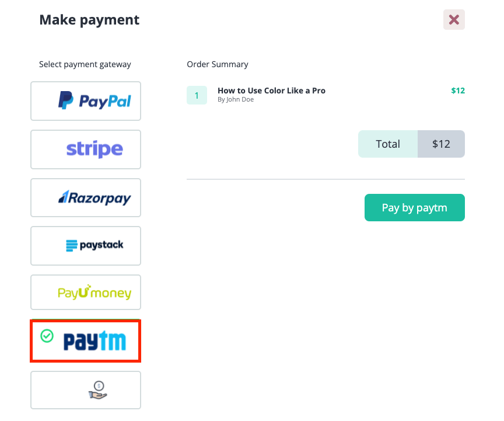Toggle selection of the Paytm gateway tile
This screenshot has width=504, height=421.
pyautogui.click(x=85, y=341)
